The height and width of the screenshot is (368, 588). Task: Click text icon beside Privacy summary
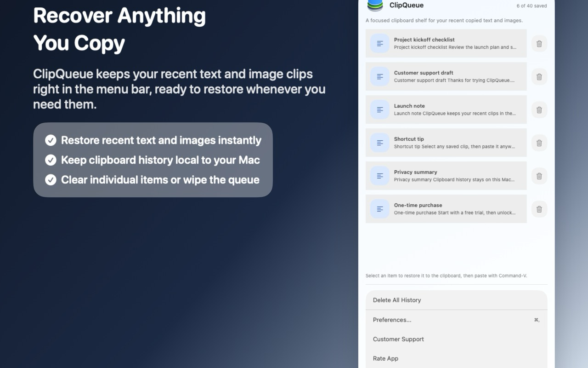pos(380,176)
